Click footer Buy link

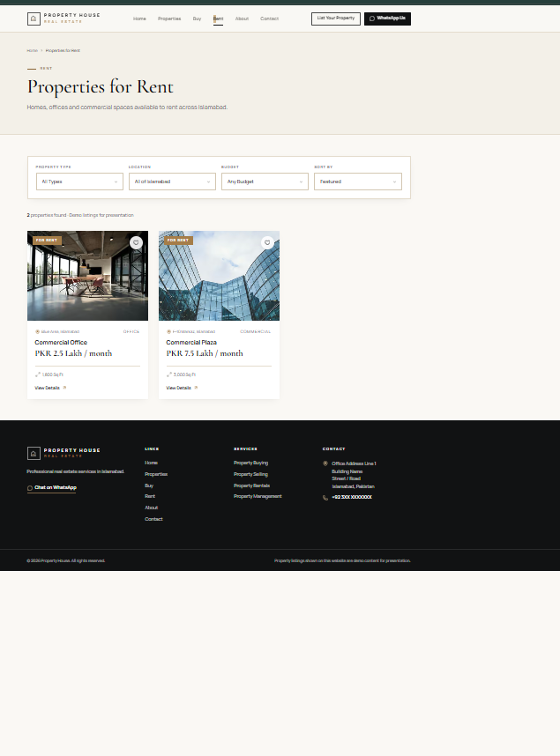pos(149,486)
